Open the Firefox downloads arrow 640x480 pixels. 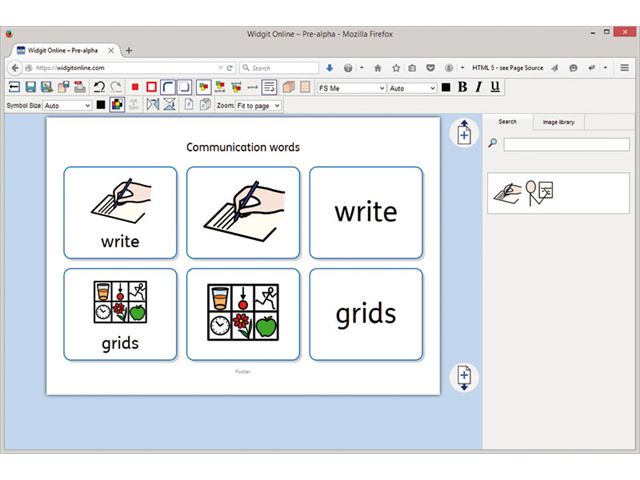pos(329,68)
